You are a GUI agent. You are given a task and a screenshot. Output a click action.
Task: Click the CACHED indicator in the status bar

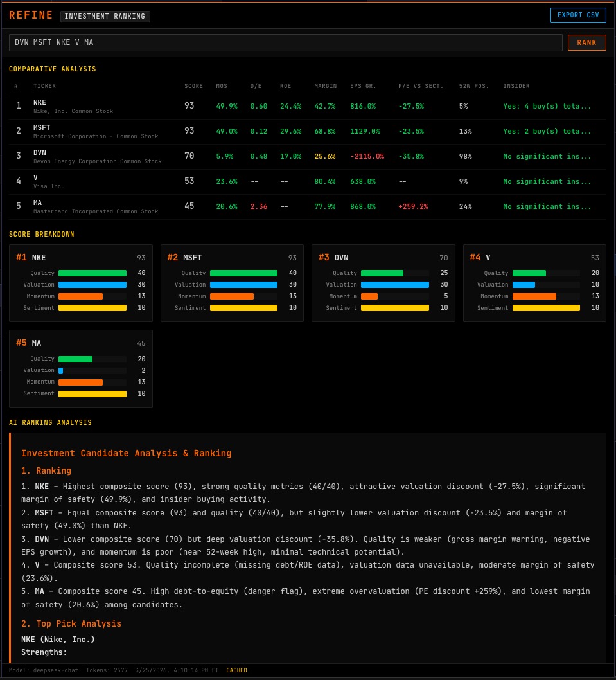point(236,670)
